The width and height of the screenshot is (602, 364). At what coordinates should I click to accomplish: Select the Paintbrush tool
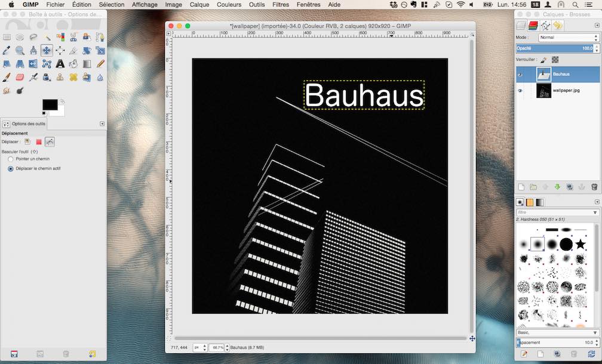point(7,77)
